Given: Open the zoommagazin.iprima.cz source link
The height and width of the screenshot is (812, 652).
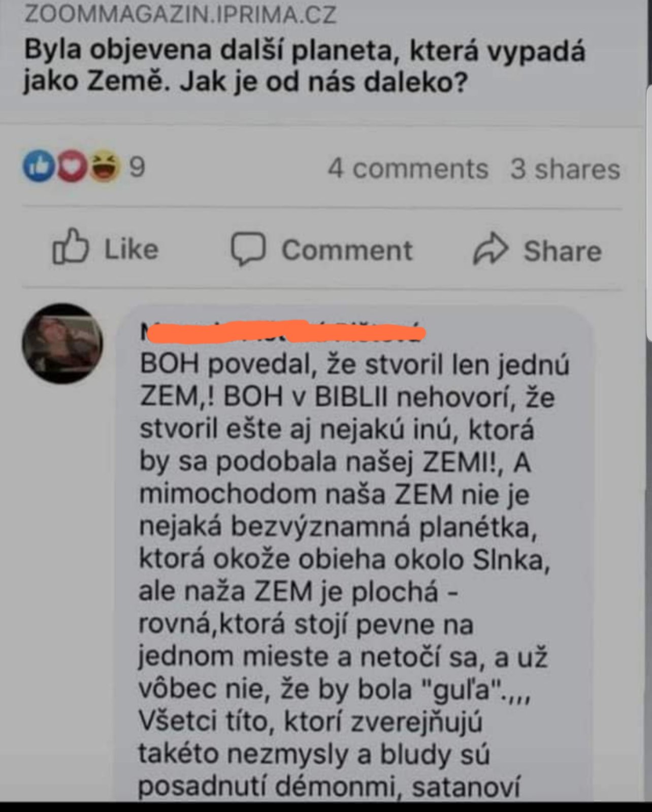Looking at the screenshot, I should 180,14.
